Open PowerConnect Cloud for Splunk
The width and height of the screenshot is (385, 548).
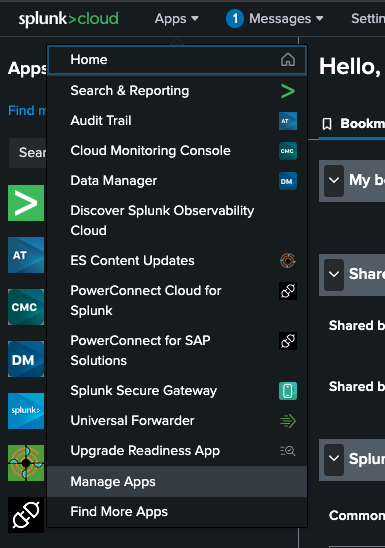point(177,301)
